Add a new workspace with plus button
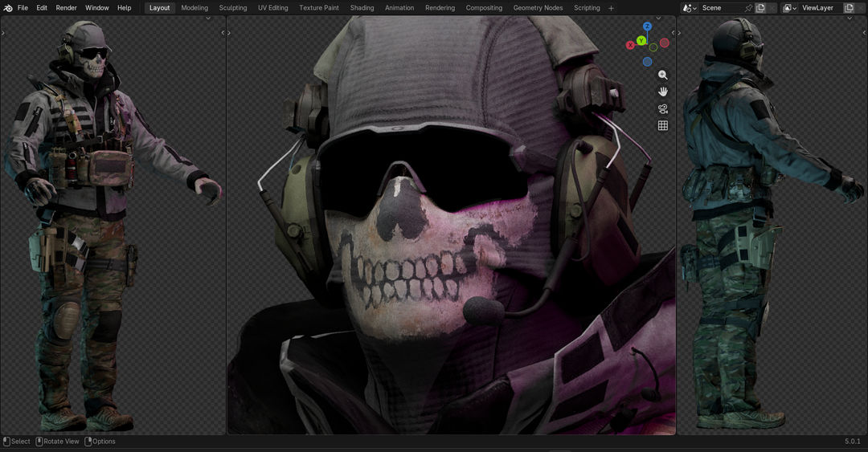 point(611,8)
